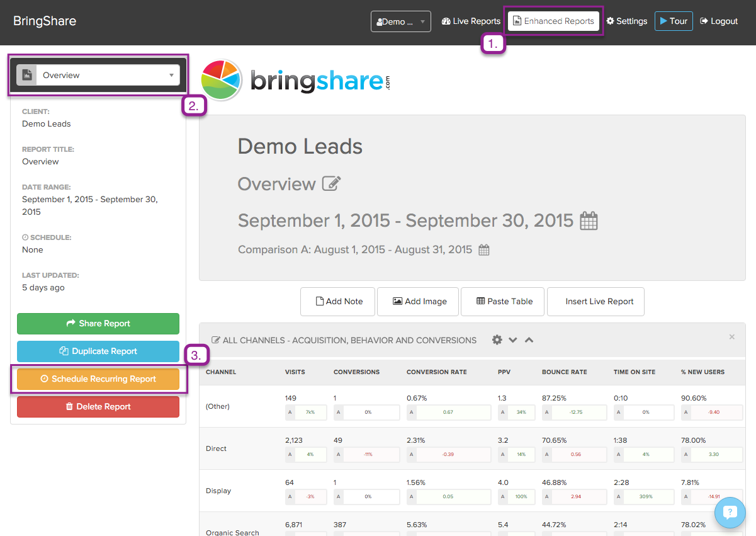Click the 49 conversions value for Direct

point(338,440)
